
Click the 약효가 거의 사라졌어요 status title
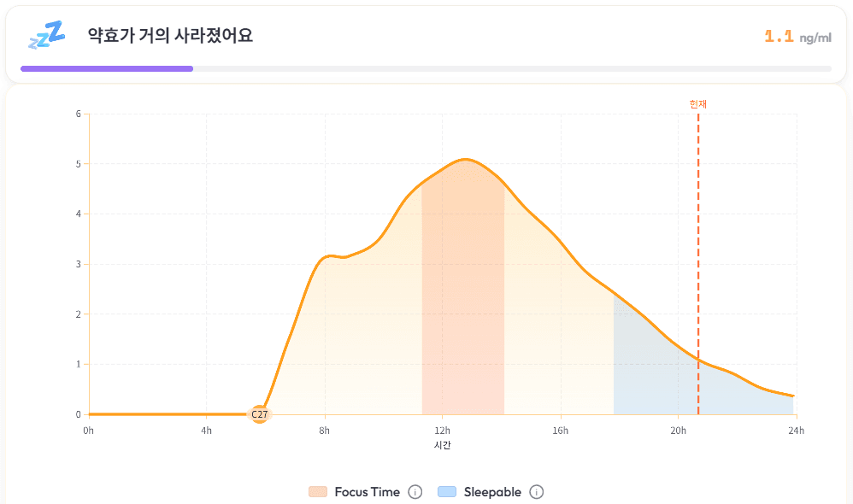tap(170, 36)
